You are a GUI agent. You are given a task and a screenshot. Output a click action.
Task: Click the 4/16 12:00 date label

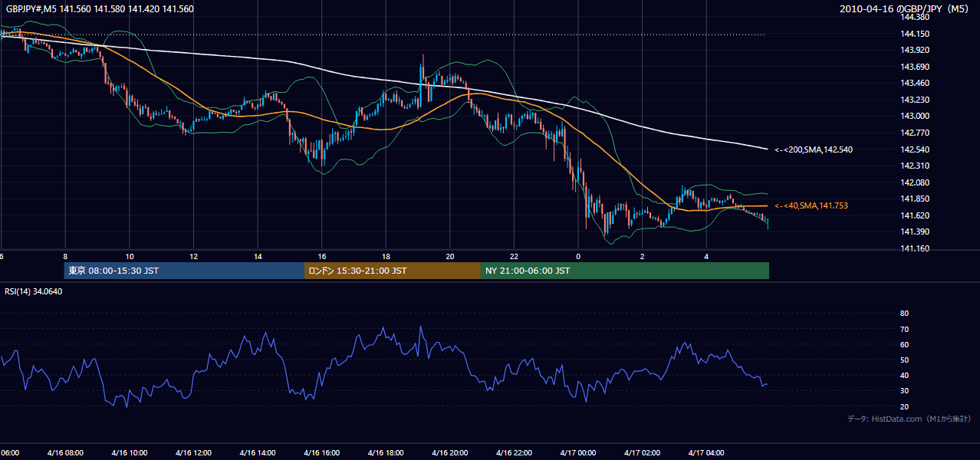[193, 452]
